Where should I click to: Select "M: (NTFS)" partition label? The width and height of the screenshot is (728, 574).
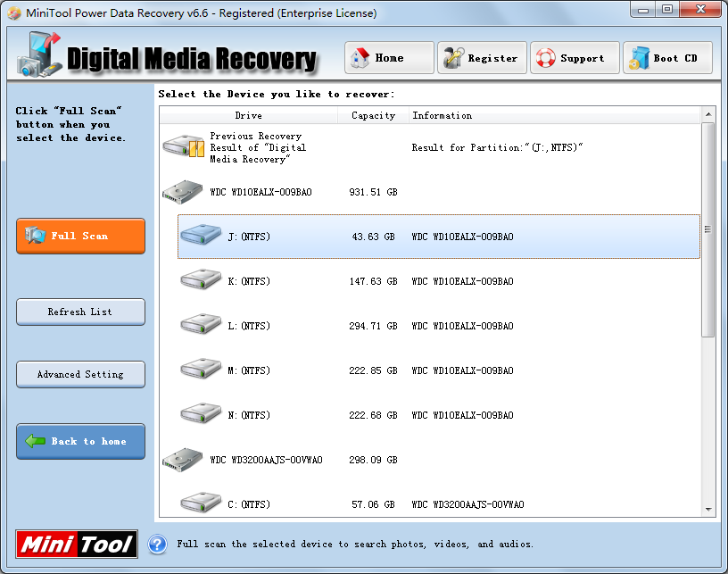pos(249,370)
